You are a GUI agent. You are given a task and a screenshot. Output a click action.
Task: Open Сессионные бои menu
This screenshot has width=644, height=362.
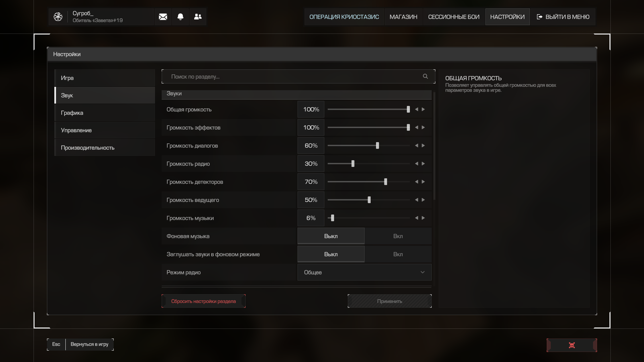pos(454,17)
